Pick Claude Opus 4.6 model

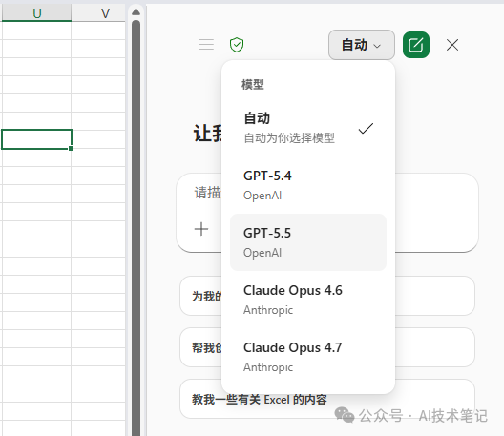tap(308, 300)
